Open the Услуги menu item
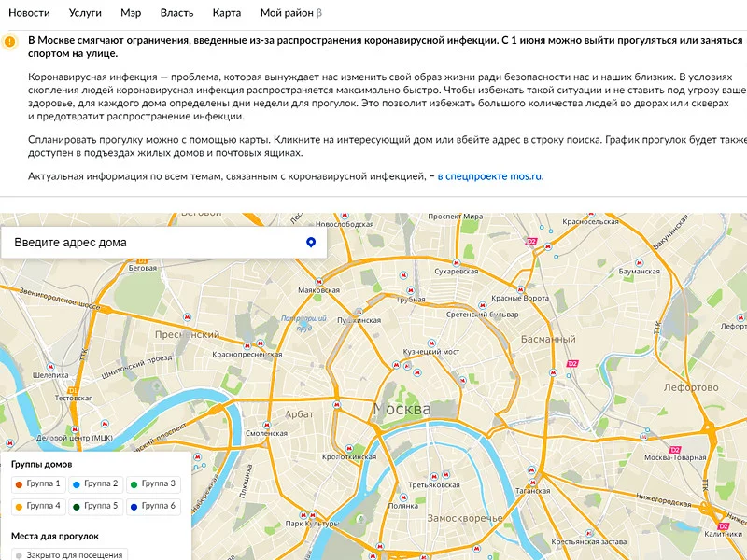 click(x=85, y=13)
